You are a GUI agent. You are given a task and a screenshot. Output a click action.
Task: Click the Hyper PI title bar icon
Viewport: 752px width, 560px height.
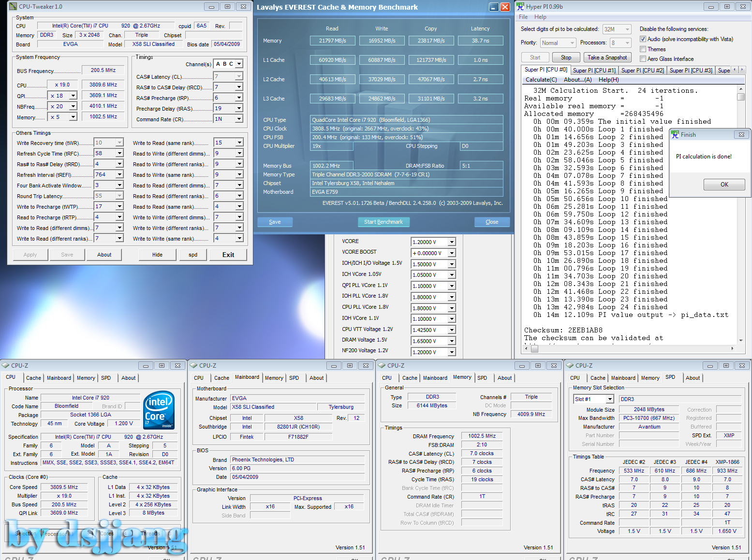click(520, 7)
